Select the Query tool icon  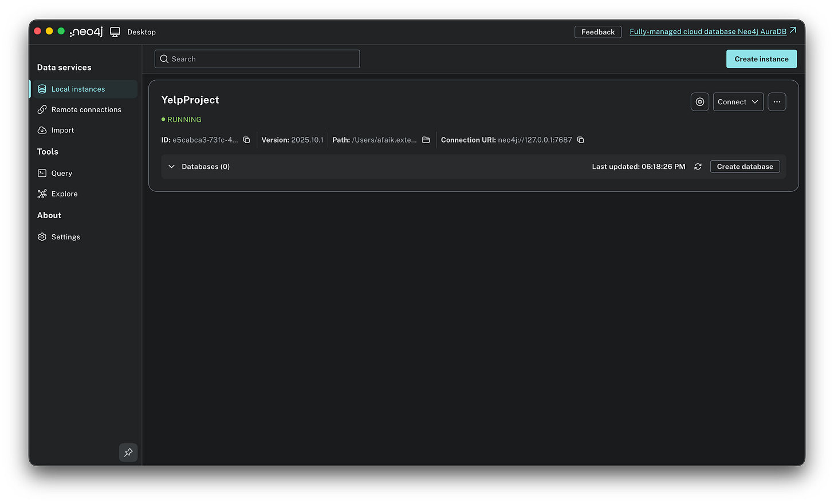pos(42,173)
